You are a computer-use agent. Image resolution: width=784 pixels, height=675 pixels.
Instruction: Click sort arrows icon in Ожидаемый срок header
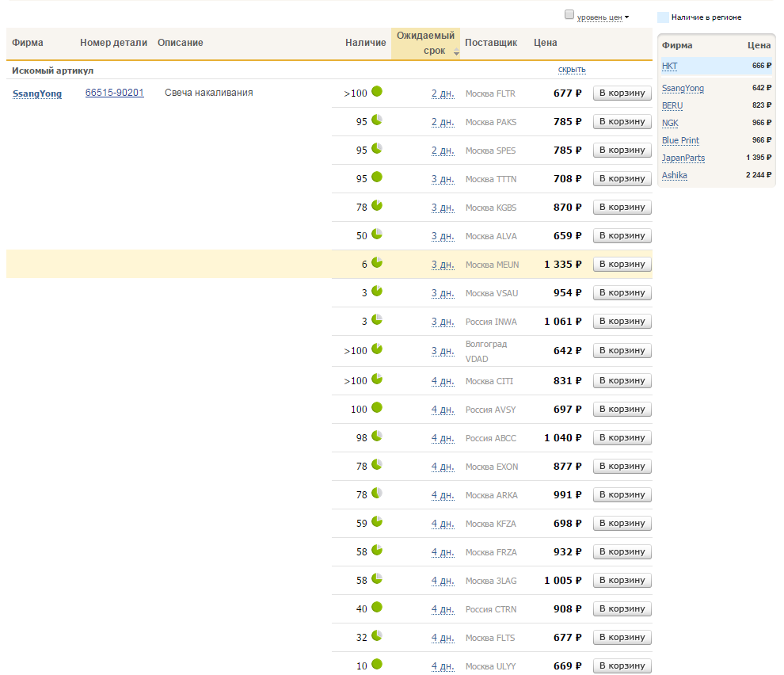(456, 51)
